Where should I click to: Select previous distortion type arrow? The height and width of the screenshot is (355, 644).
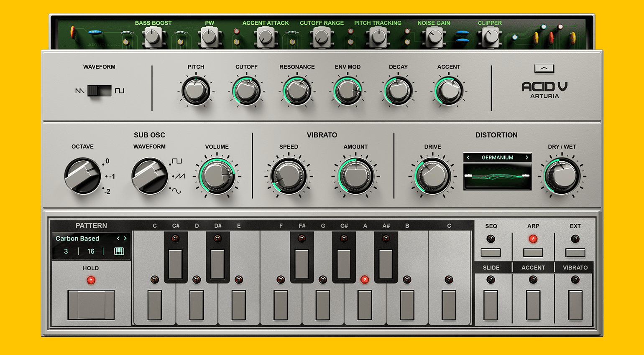[x=468, y=157]
